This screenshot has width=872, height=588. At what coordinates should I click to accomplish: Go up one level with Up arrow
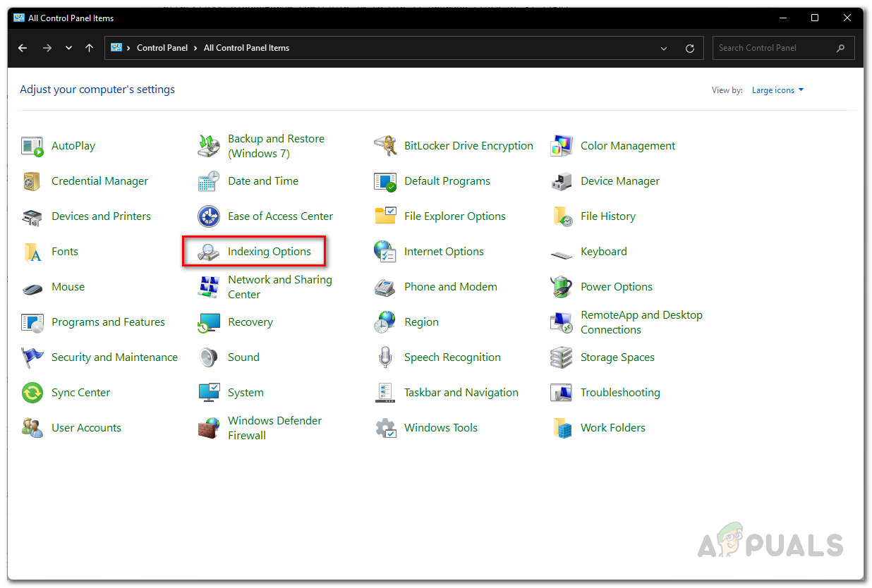click(x=89, y=48)
